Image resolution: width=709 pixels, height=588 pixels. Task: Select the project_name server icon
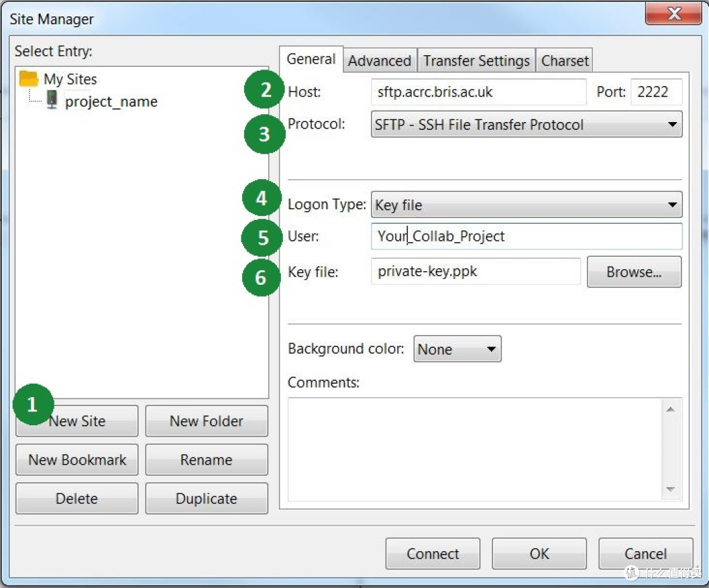pos(53,100)
